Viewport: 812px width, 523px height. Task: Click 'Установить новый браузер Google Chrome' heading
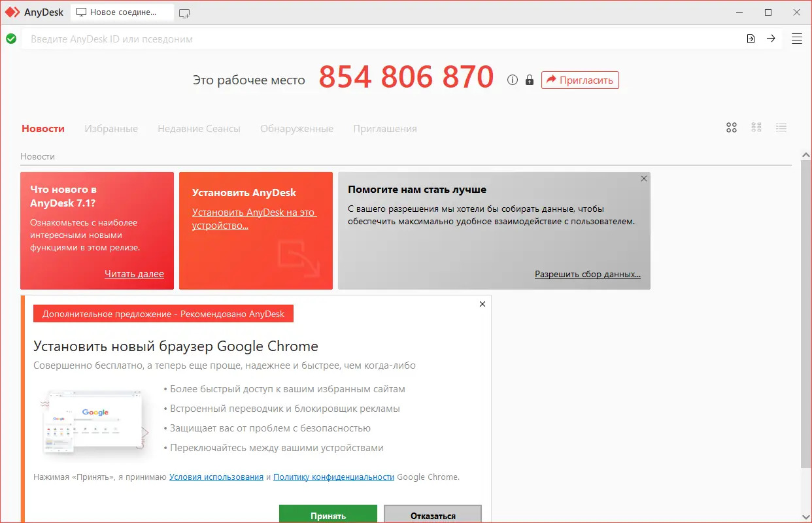click(176, 346)
